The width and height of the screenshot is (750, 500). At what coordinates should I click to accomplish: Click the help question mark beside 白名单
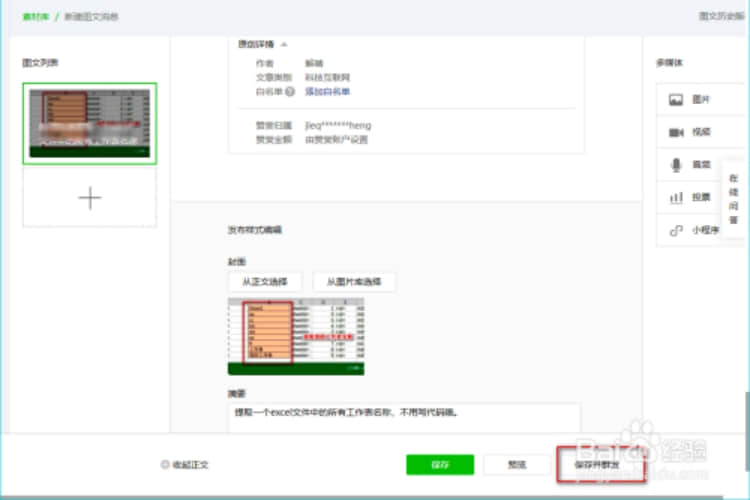click(290, 92)
